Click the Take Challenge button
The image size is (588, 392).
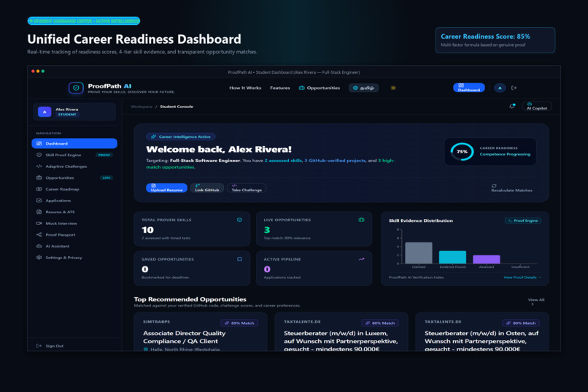[247, 188]
